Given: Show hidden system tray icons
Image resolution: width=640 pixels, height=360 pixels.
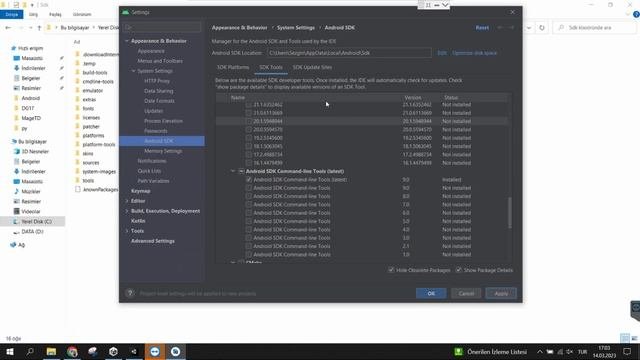Looking at the screenshot, I should tap(540, 351).
